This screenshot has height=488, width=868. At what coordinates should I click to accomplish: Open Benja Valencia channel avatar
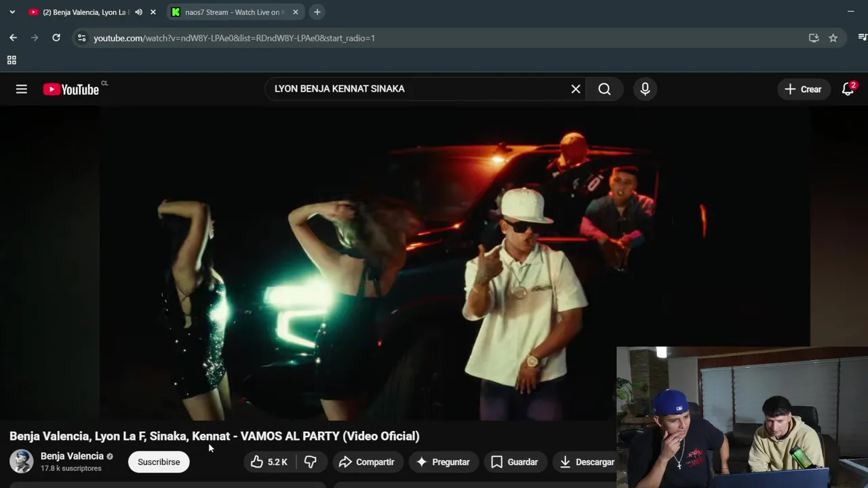click(21, 462)
